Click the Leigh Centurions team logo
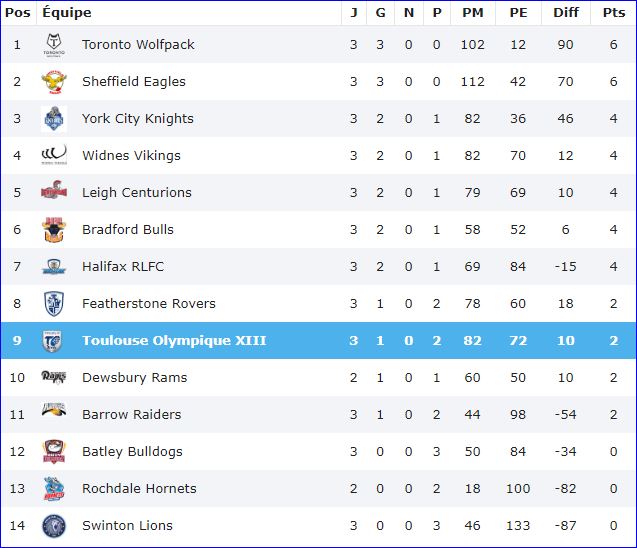The width and height of the screenshot is (637, 548). pyautogui.click(x=54, y=193)
